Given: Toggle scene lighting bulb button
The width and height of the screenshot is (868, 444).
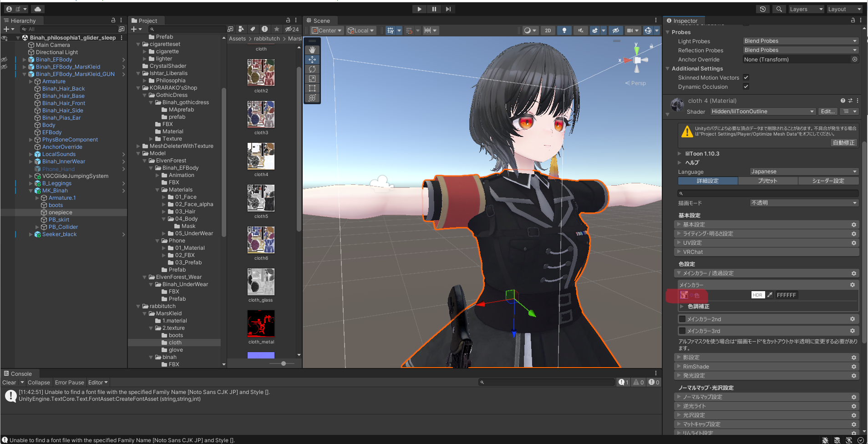Looking at the screenshot, I should [564, 30].
